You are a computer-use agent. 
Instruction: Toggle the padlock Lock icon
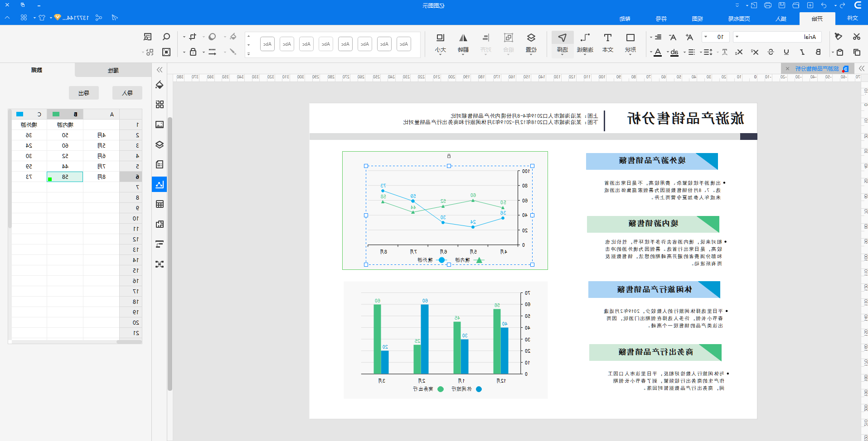pos(193,52)
